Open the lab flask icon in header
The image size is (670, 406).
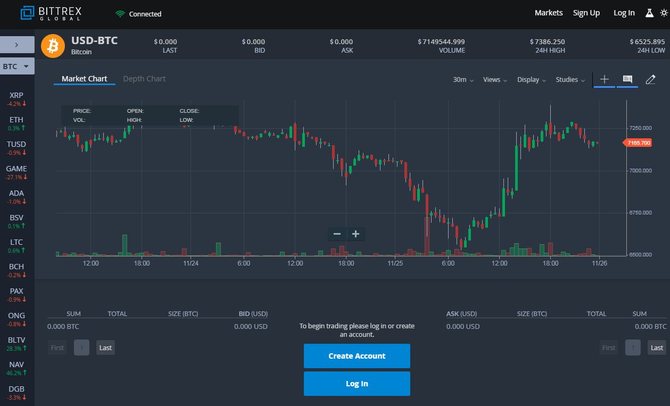pos(649,13)
